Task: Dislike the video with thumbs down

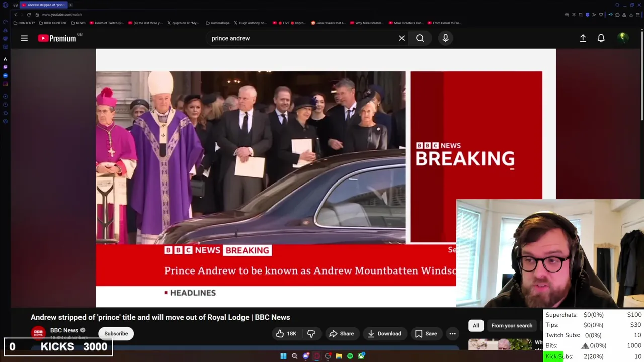Action: click(x=311, y=334)
